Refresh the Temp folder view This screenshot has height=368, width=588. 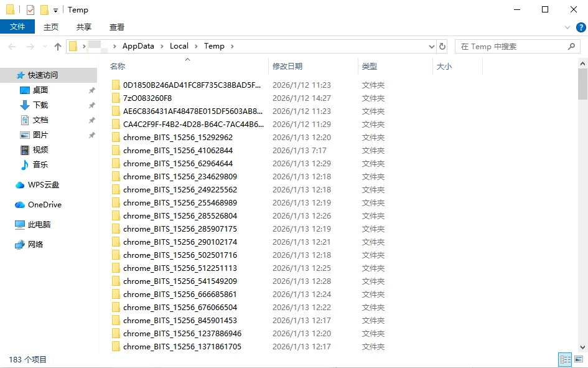tap(442, 46)
